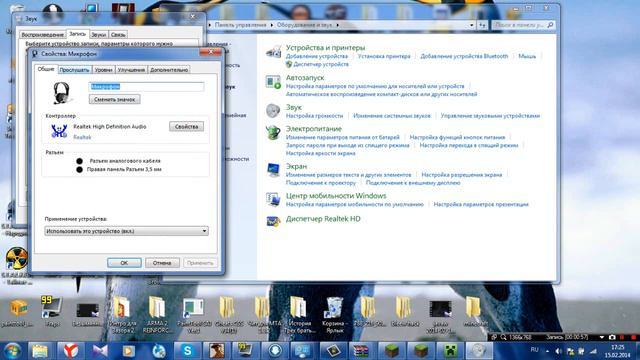
Task: Open the Электропитание icon in Control Panel
Action: (273, 132)
